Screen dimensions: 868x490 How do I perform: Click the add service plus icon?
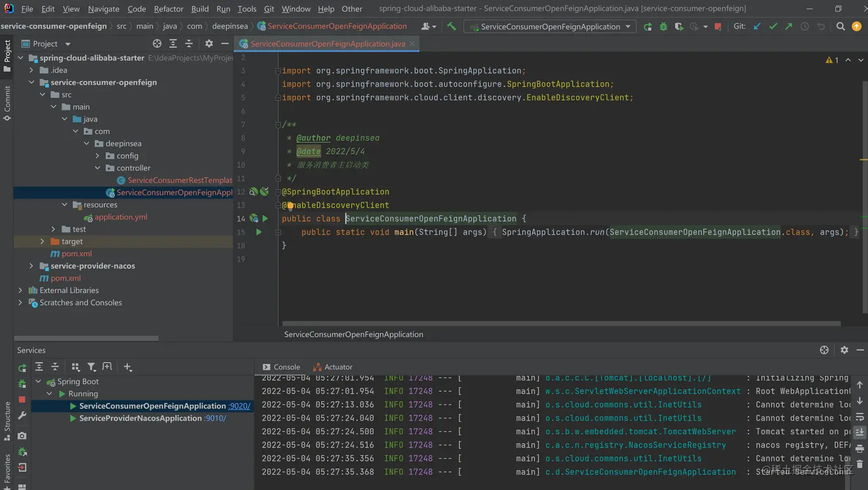[x=127, y=367]
